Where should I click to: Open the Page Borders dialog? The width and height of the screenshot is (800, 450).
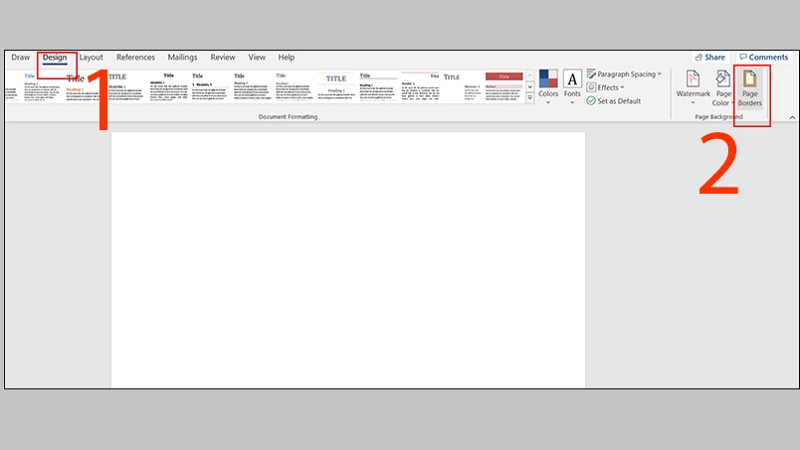coord(749,88)
